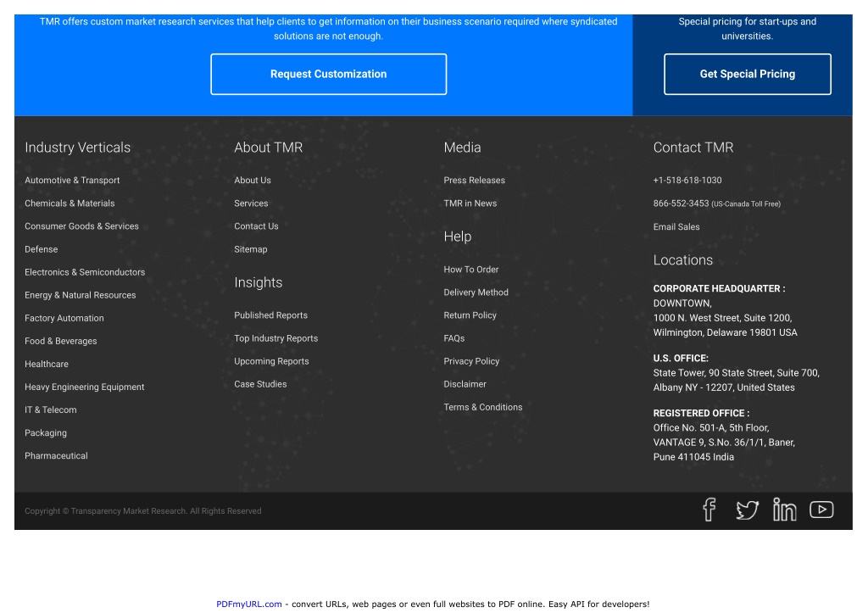Screen dimensions: 868x613
Task: Open Electronics & Semiconductors link
Action: [x=85, y=272]
